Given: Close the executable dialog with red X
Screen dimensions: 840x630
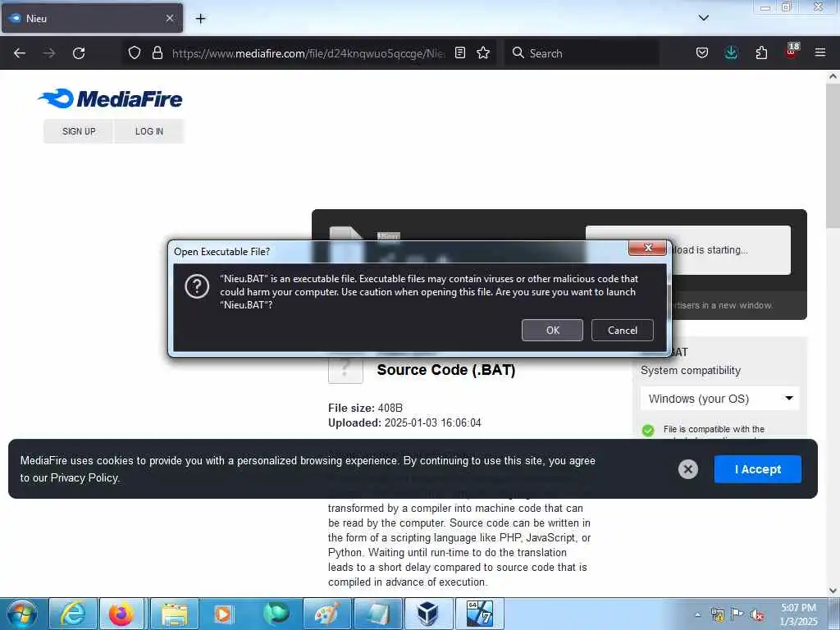Looking at the screenshot, I should coord(647,248).
